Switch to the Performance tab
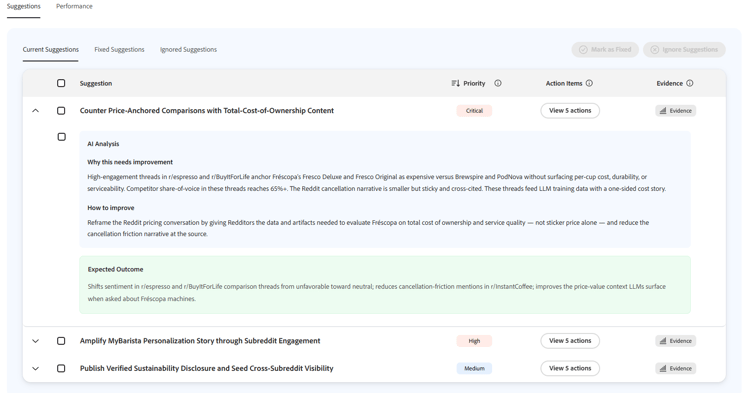Screen dimensions: 750x393 click(74, 6)
